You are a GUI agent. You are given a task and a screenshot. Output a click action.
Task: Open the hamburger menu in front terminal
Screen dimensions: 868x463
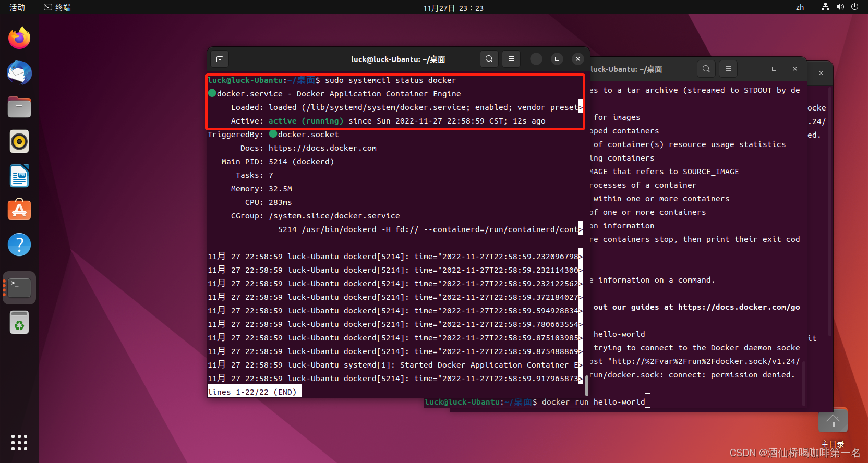[x=511, y=59]
